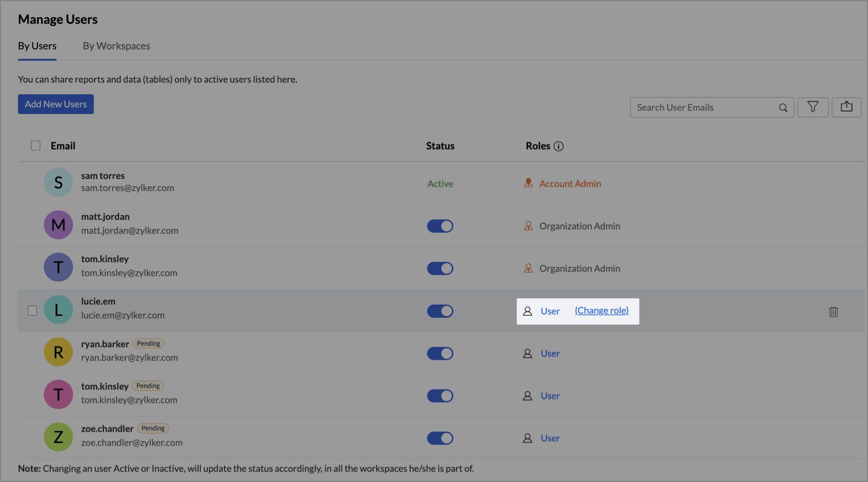Click the purple M avatar for matt.jordan
Screen dimensions: 868x482
coord(58,225)
